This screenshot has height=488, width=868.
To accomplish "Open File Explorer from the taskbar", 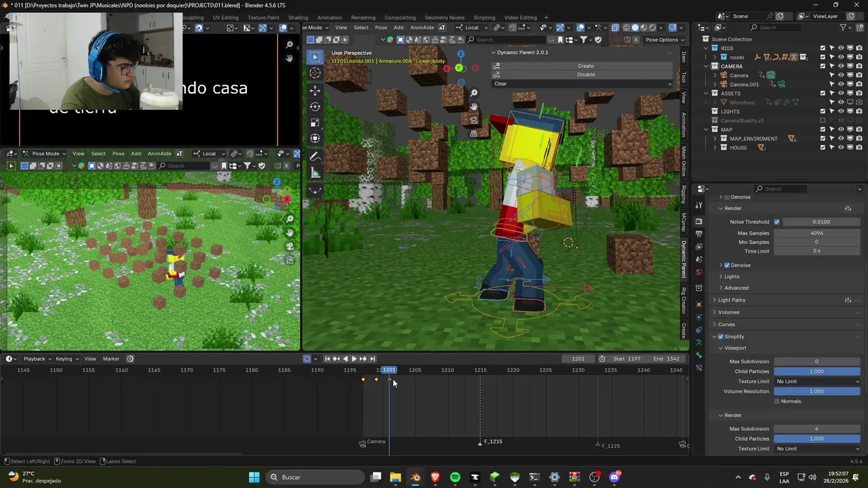I will (x=395, y=477).
